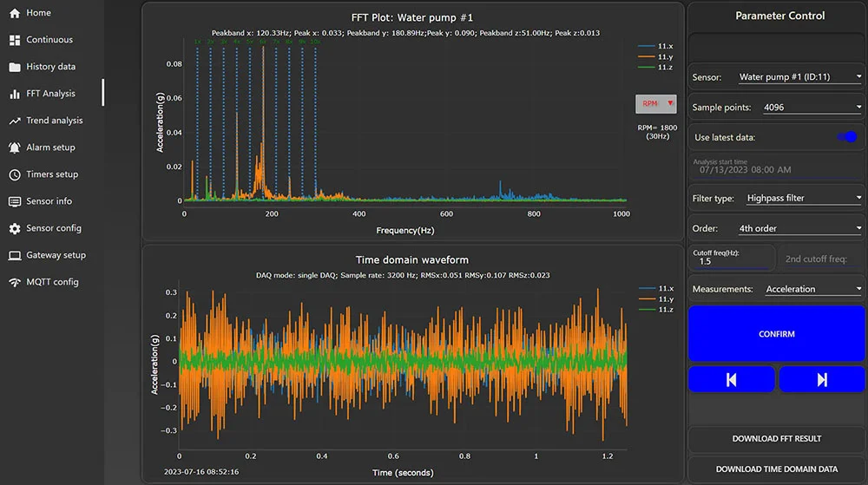
Task: Skip to the next data record
Action: [821, 379]
